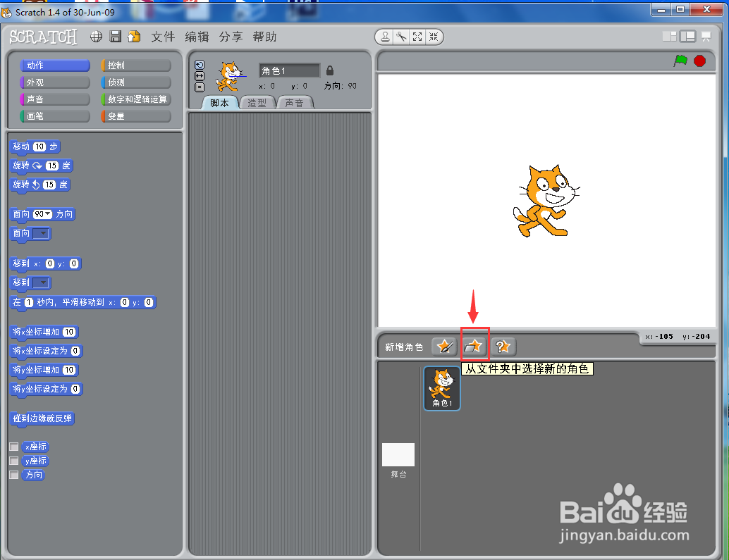This screenshot has width=729, height=560.
Task: Click the 碰到边缘就反弹 block
Action: [x=42, y=418]
